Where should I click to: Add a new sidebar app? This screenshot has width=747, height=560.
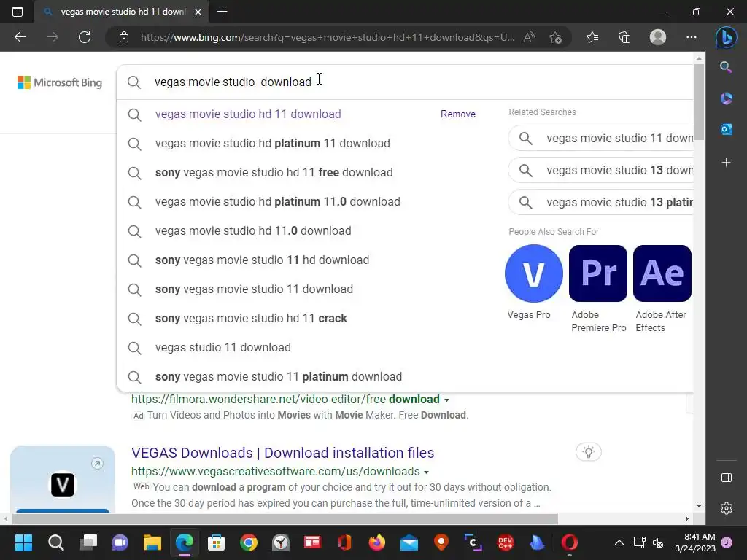[726, 163]
